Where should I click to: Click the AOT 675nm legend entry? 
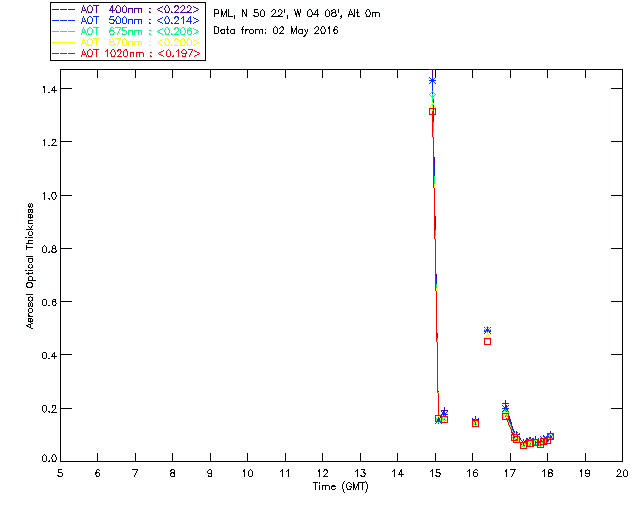[127, 31]
